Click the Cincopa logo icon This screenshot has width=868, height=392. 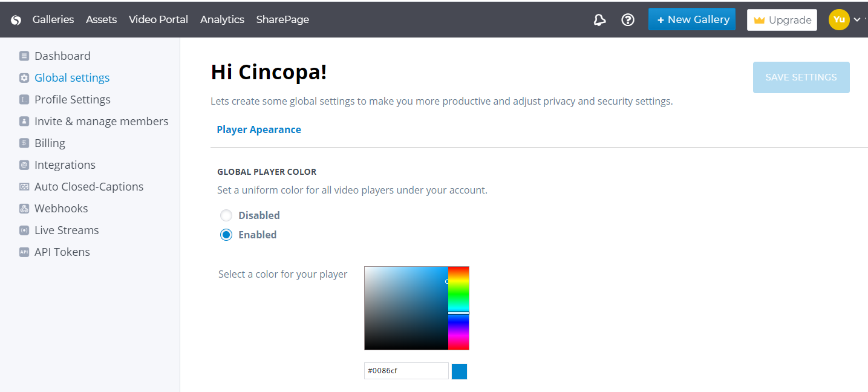tap(16, 20)
